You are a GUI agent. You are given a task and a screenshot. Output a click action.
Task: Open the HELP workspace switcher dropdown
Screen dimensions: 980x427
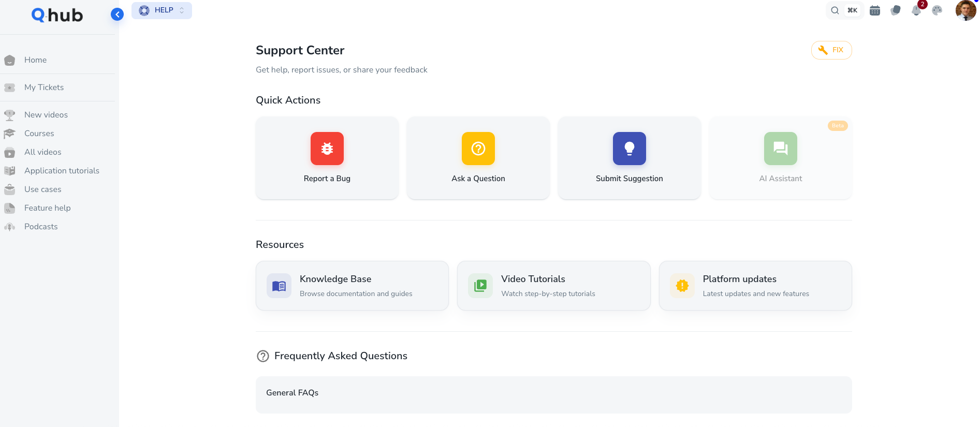click(162, 10)
